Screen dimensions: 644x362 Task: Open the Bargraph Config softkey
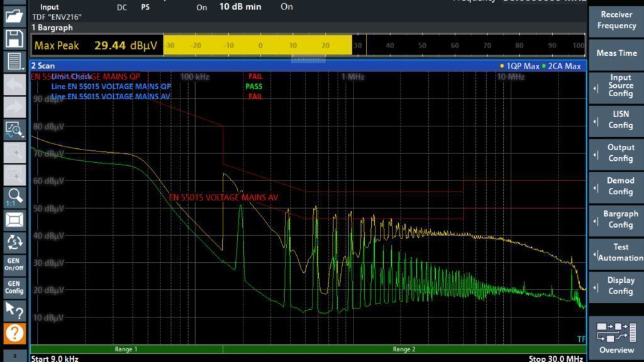pos(619,219)
